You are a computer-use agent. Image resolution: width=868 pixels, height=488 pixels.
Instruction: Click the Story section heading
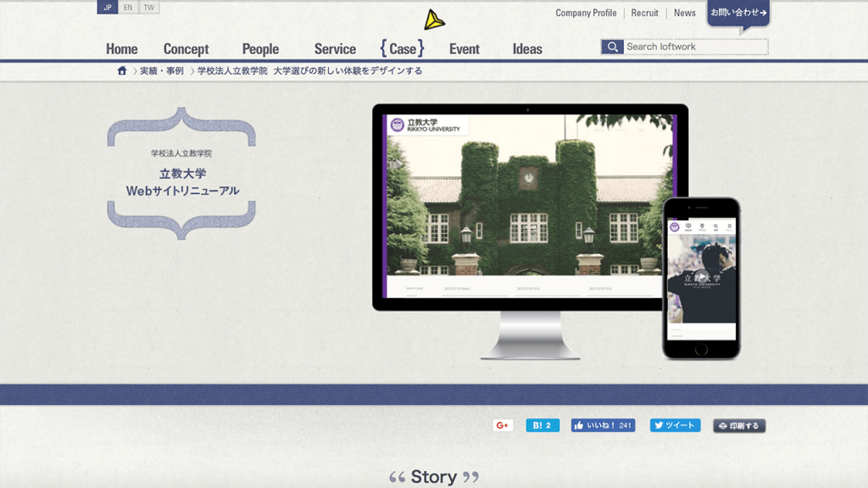(433, 476)
